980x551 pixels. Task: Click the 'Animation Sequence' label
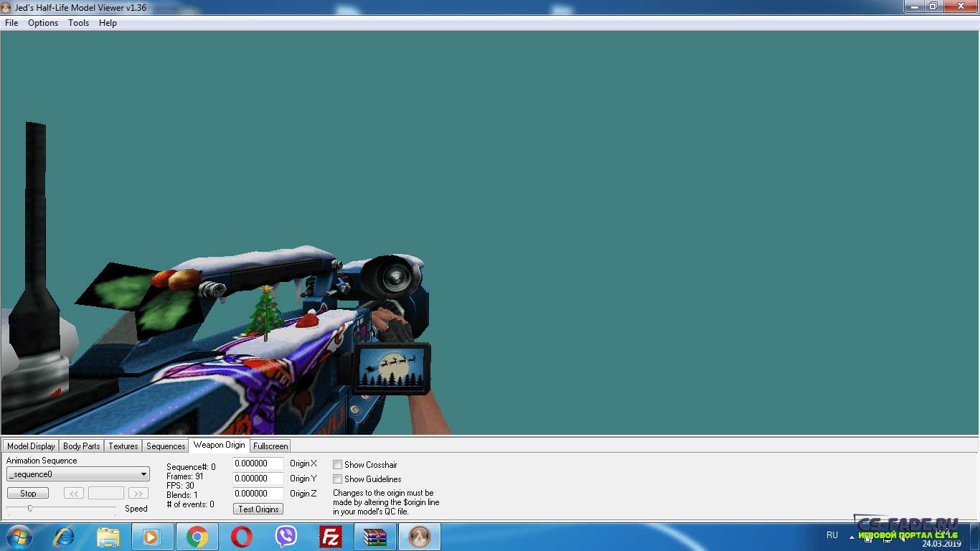(42, 461)
